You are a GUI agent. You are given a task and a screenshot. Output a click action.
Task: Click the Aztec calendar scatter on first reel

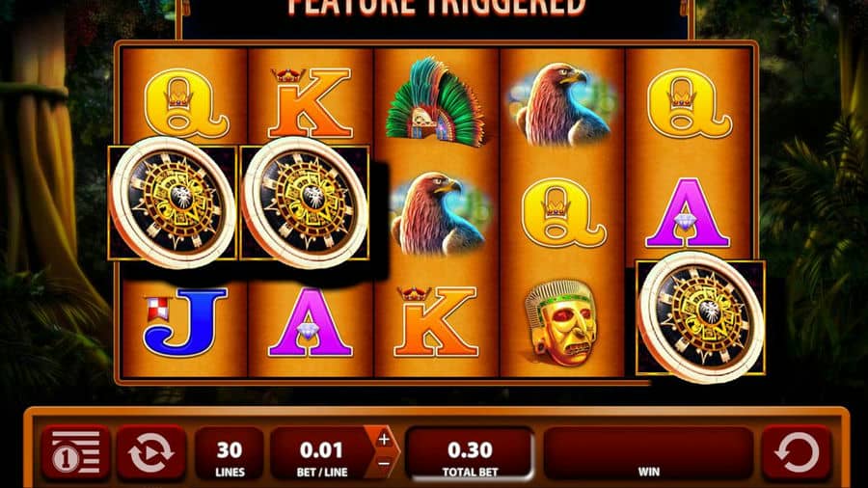point(173,203)
